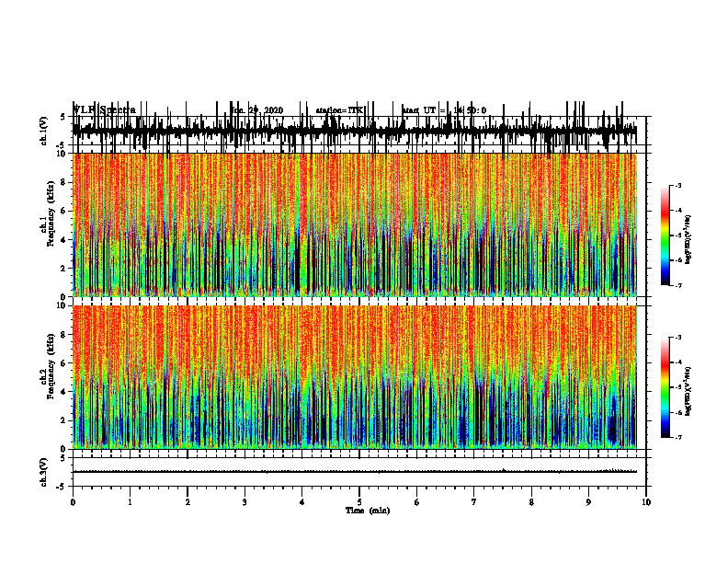Screen dimensions: 728x563
Task: Click time axis tick label "7"
Action: click(x=474, y=502)
